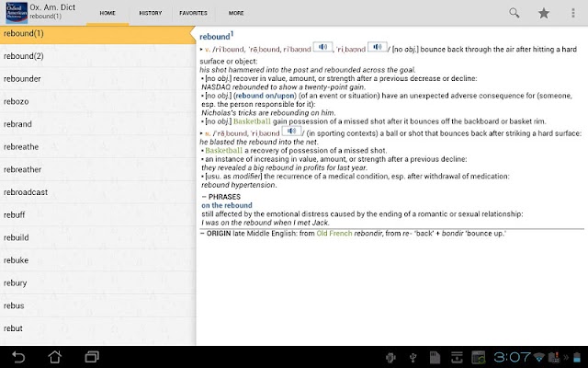588x368 pixels.
Task: Tap the Android home button
Action: pyautogui.click(x=55, y=357)
